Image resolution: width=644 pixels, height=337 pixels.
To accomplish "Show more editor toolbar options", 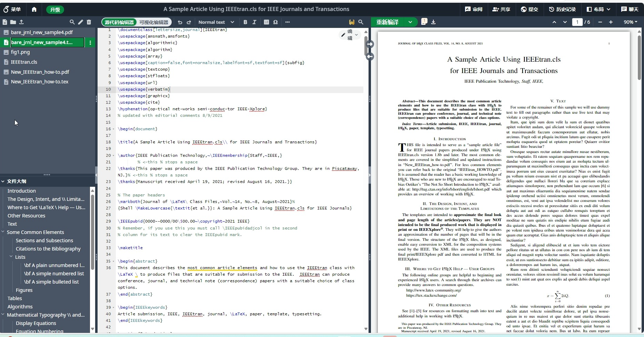I will tap(288, 22).
